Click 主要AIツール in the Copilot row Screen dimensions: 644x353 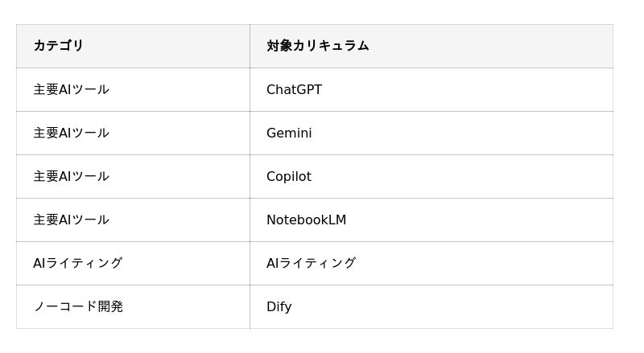pos(71,177)
